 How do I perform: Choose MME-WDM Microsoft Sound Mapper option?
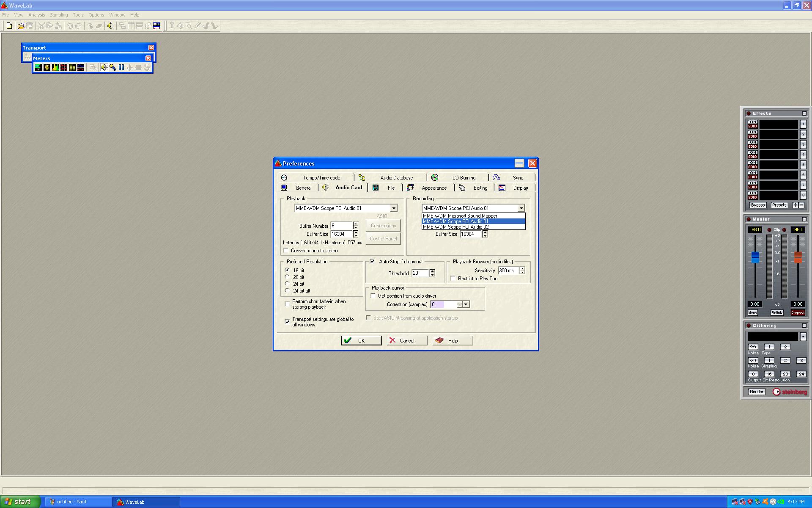tap(474, 216)
